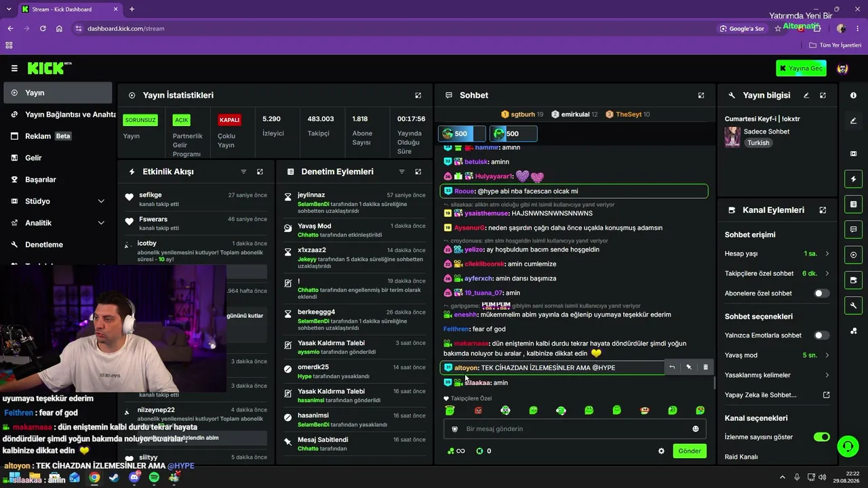Click the play-circle icon in the right rail
This screenshot has height=488, width=868.
coord(853,255)
